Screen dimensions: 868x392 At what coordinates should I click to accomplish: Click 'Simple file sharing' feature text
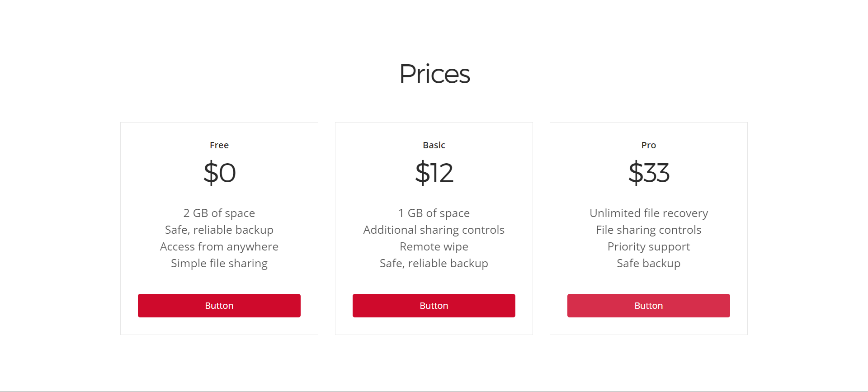click(219, 263)
